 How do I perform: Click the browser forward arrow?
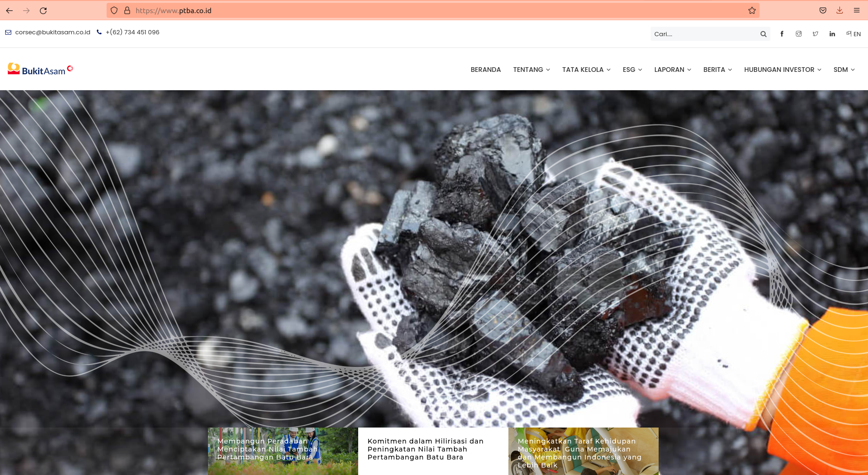click(x=26, y=10)
